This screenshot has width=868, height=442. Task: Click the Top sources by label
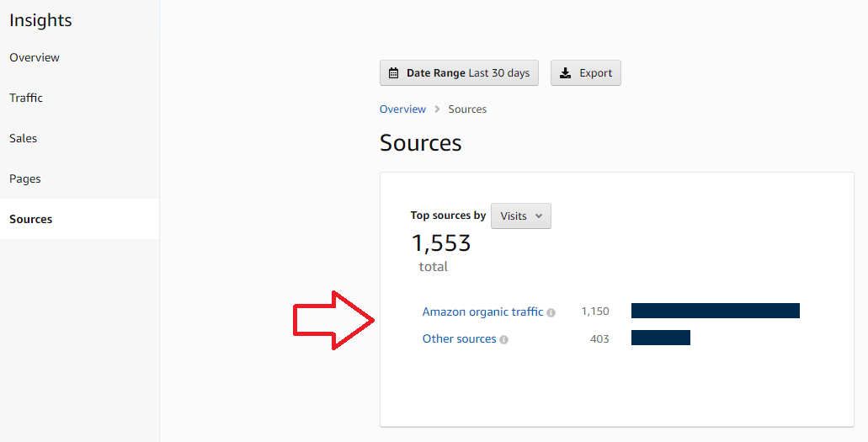(x=448, y=216)
